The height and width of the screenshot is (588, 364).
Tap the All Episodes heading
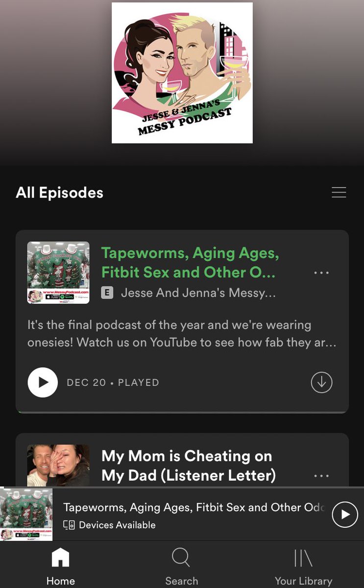[60, 193]
